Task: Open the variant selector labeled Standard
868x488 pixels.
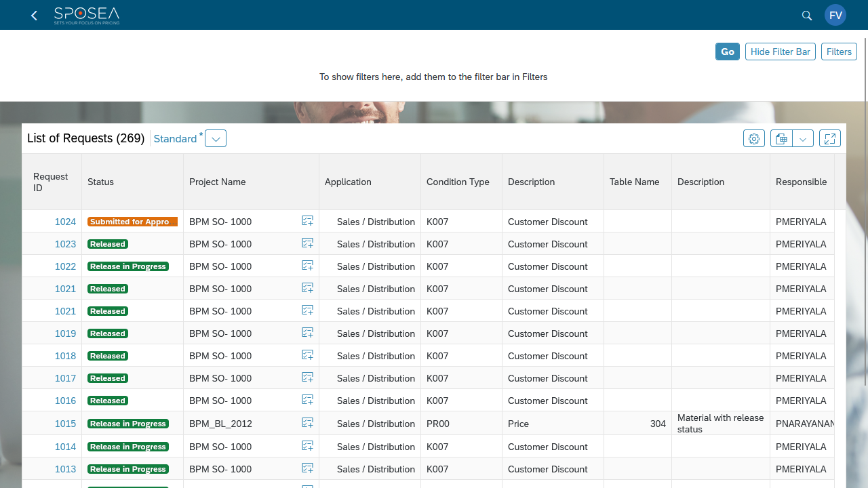Action: tap(176, 138)
